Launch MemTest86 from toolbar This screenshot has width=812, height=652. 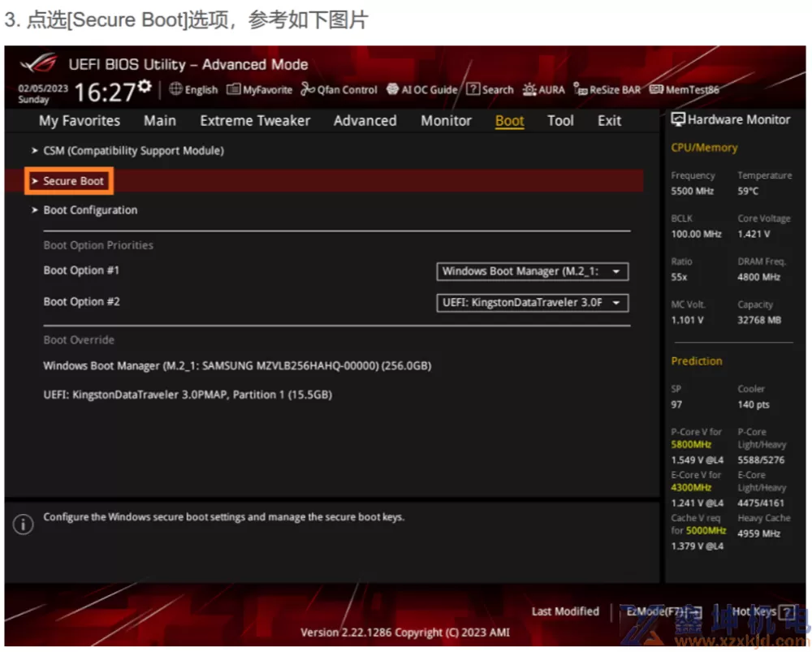(684, 89)
